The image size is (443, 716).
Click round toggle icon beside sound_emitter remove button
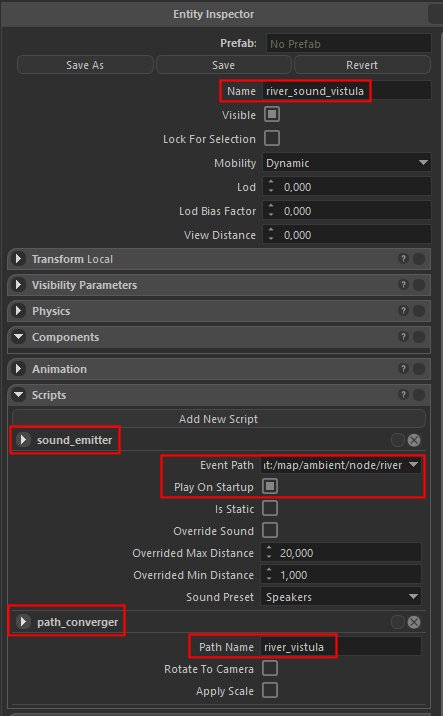coord(397,440)
